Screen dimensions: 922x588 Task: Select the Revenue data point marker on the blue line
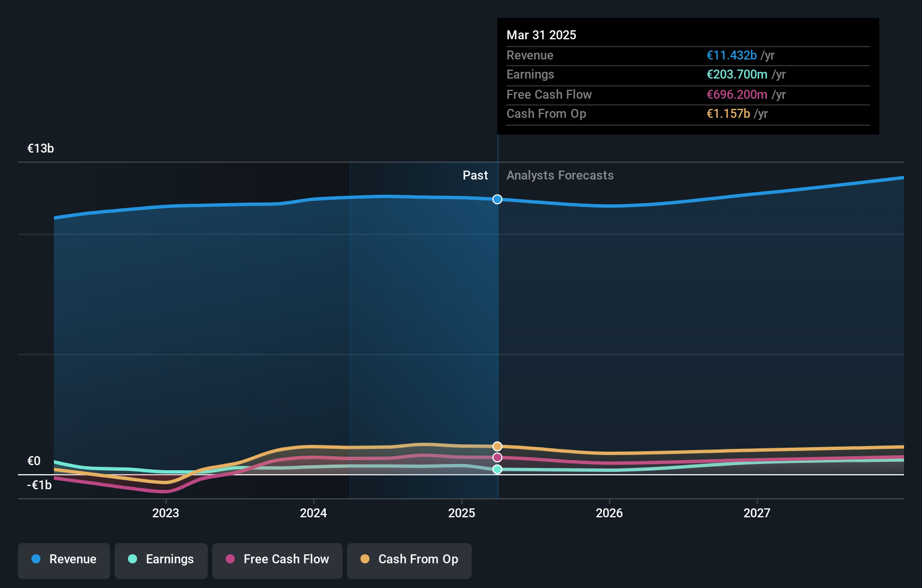[x=497, y=199]
